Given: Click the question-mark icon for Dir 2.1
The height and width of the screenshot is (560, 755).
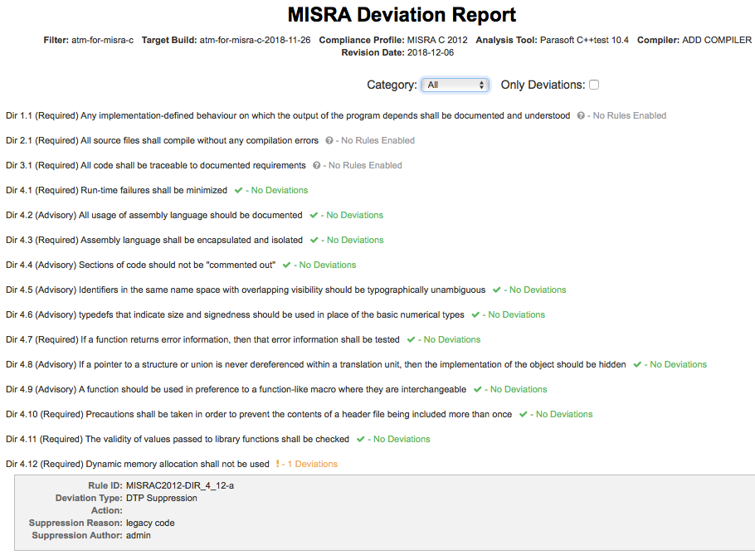Looking at the screenshot, I should coord(329,140).
